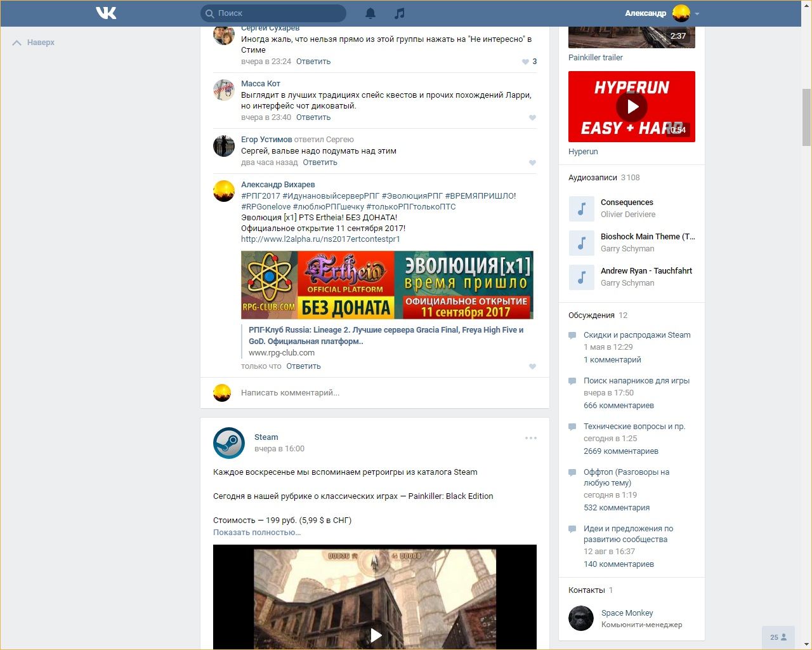The width and height of the screenshot is (812, 650).
Task: Play the Hyperun video
Action: (x=632, y=107)
